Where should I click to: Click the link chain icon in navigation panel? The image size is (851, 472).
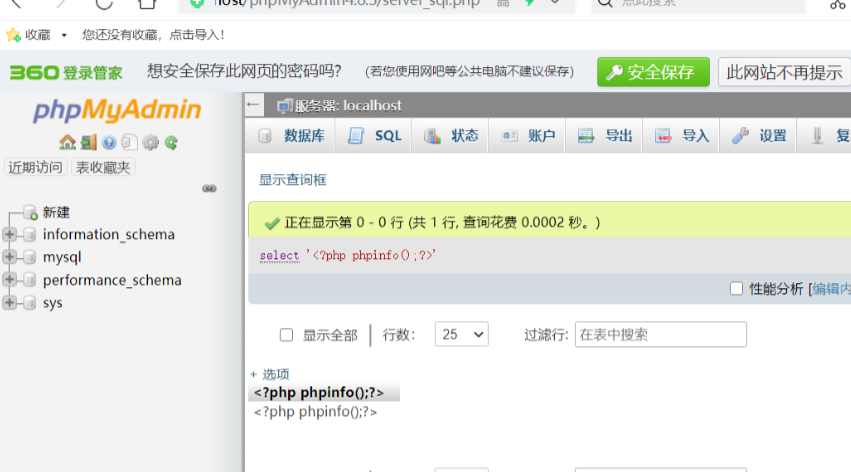(x=209, y=188)
